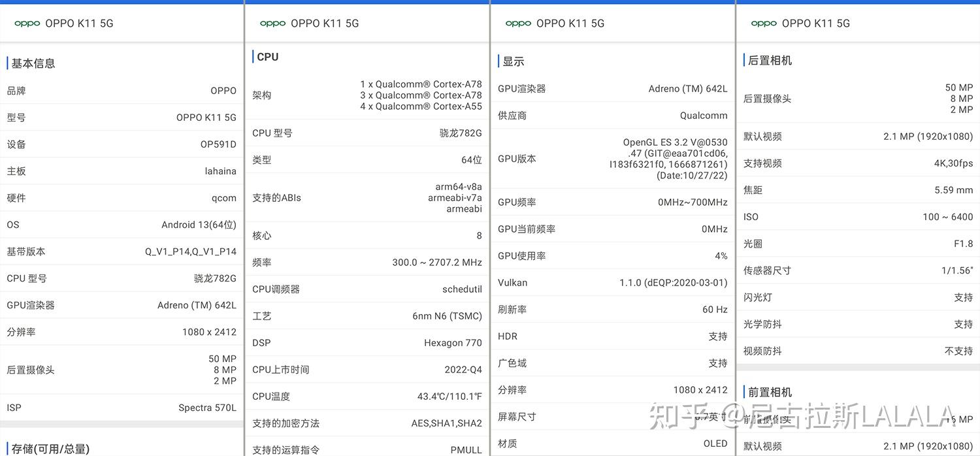Click the OPPO logo above the CPU section
The width and height of the screenshot is (980, 456).
point(272,23)
